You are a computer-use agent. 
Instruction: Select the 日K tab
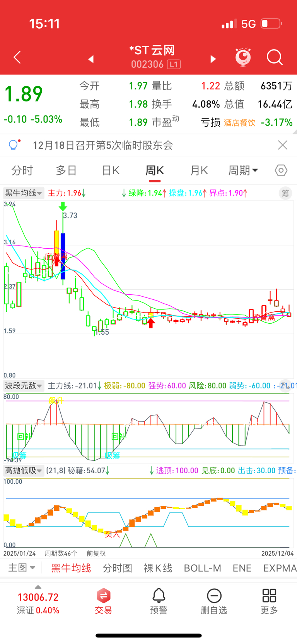pos(111,170)
